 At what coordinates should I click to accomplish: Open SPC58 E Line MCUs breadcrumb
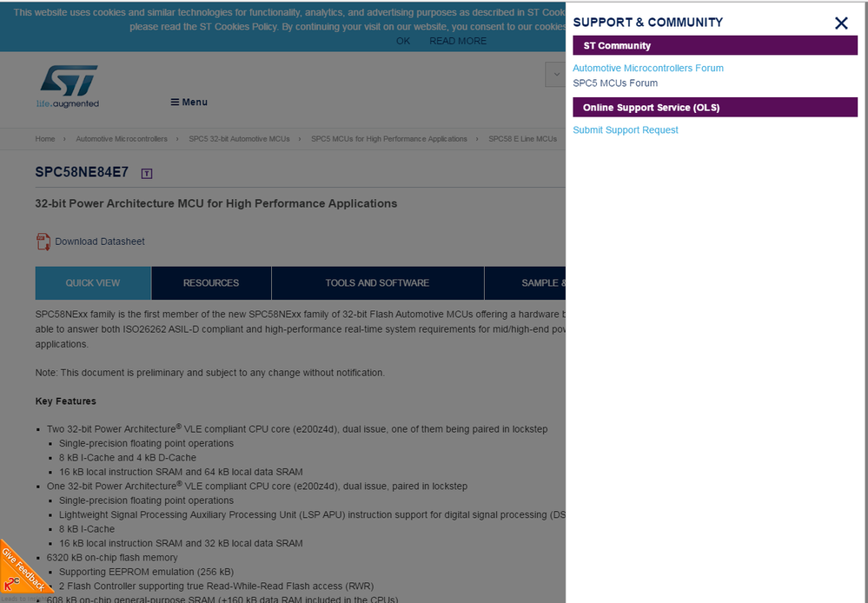(x=522, y=138)
